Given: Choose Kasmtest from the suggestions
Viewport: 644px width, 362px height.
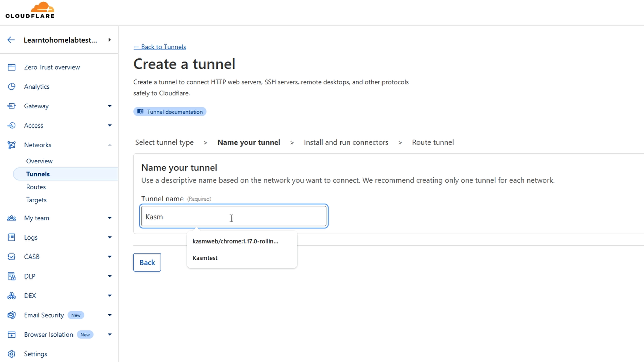Looking at the screenshot, I should pos(205,258).
